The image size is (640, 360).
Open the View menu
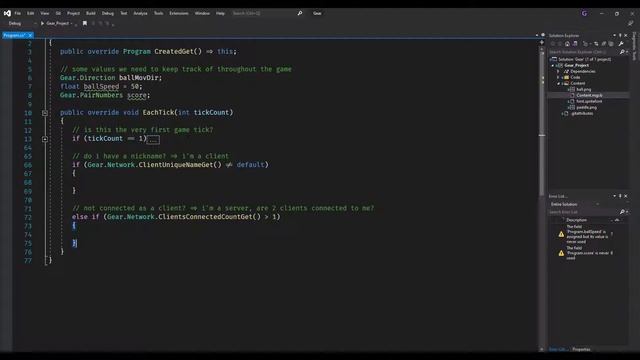point(44,13)
